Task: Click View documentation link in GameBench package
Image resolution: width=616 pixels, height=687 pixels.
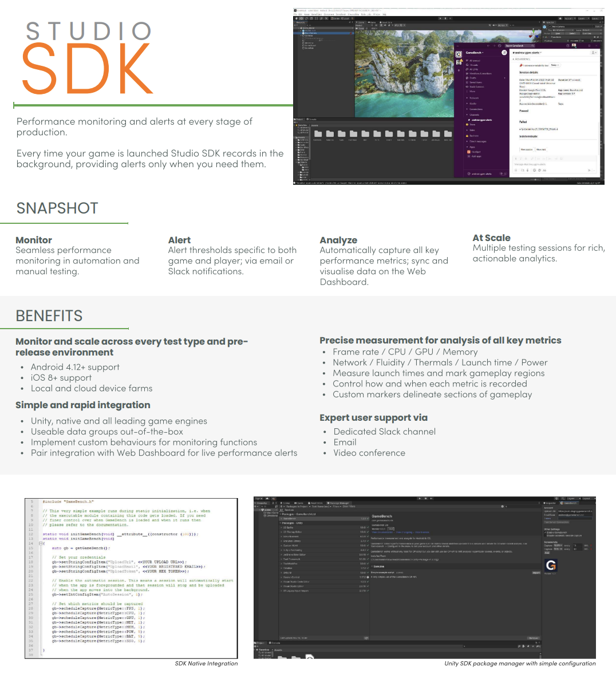Action: (x=382, y=532)
